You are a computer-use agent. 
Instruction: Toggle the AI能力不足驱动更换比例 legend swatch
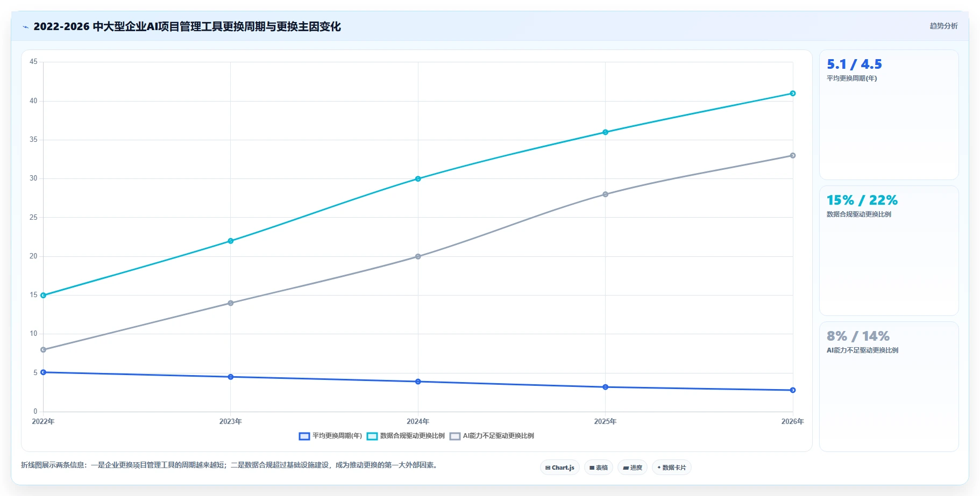pos(455,436)
